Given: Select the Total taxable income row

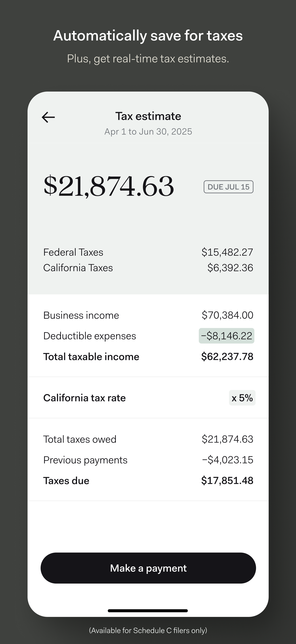Looking at the screenshot, I should pos(148,357).
